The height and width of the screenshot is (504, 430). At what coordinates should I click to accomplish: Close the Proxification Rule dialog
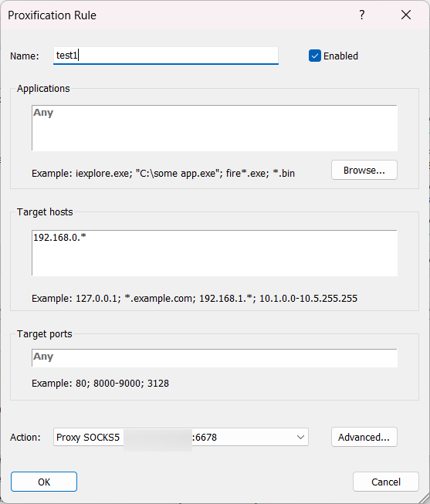coord(406,15)
